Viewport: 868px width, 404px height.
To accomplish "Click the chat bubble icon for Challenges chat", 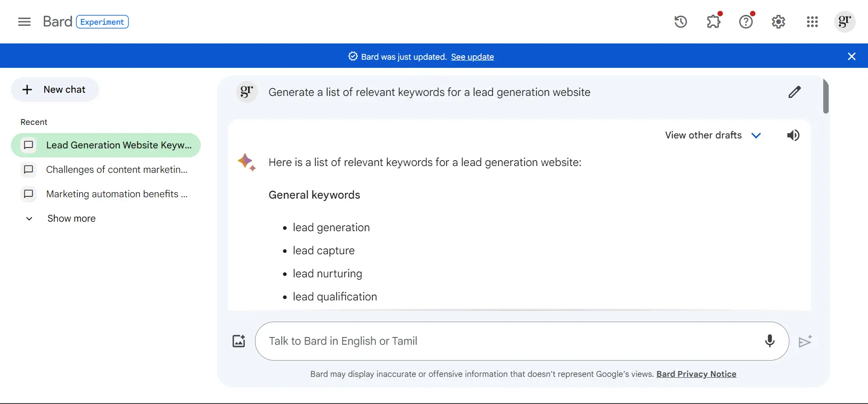I will (x=28, y=170).
